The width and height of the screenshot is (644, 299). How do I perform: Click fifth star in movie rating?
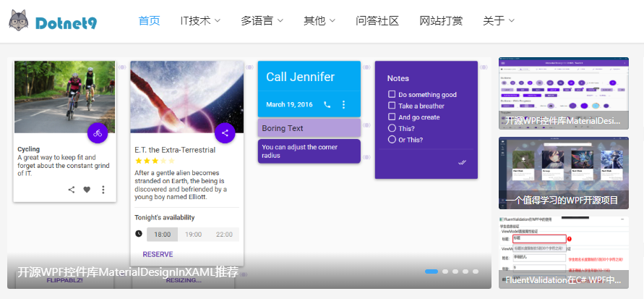tap(171, 161)
